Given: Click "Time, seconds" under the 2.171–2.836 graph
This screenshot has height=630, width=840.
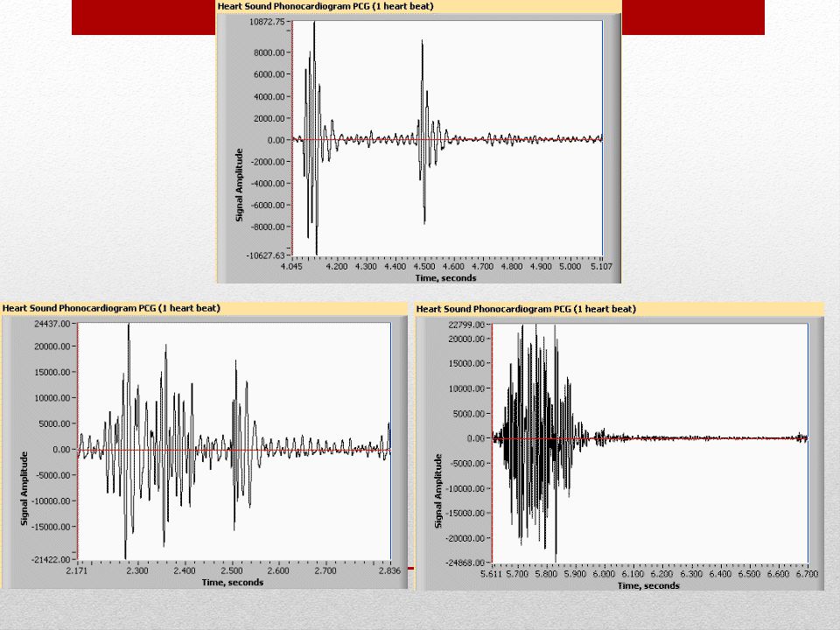Looking at the screenshot, I should 233,583.
